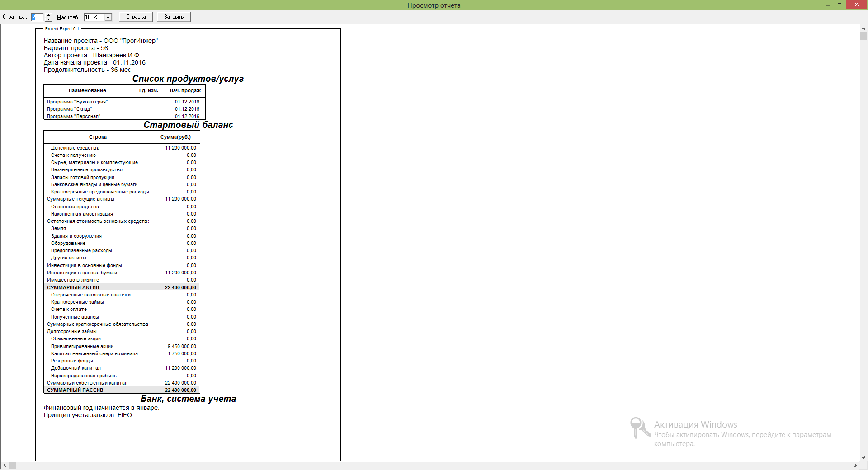Click 'Принцип учета запасов: FIFO.' line
The width and height of the screenshot is (868, 470).
pos(89,415)
